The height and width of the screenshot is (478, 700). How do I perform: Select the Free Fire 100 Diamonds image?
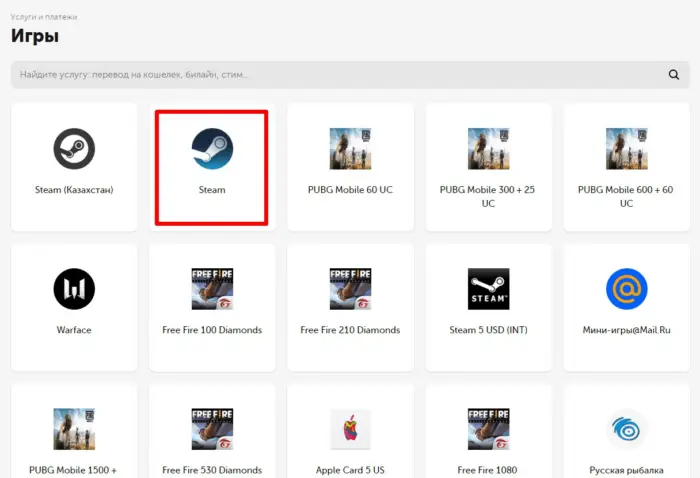coord(212,289)
